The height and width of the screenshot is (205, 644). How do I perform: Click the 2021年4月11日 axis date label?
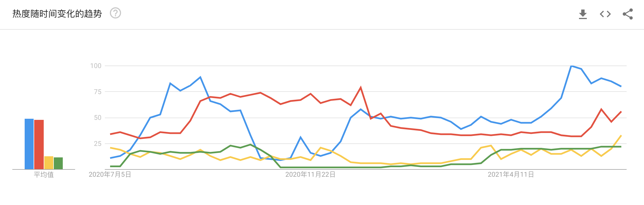[x=511, y=174]
